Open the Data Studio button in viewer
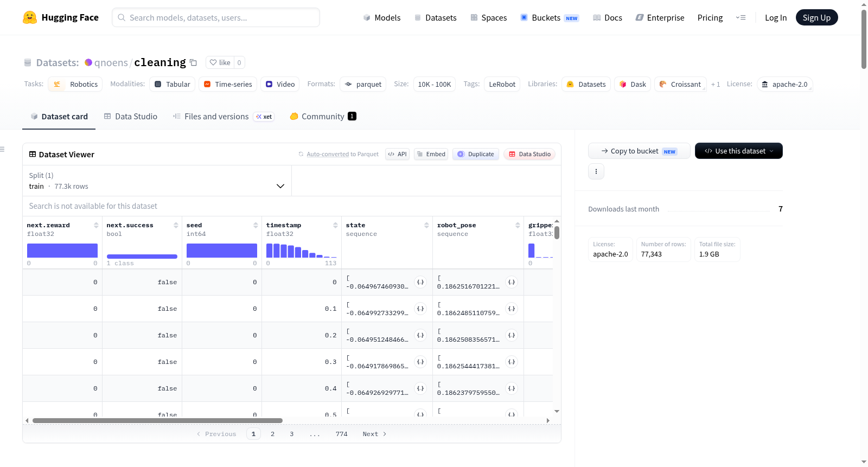 (529, 154)
